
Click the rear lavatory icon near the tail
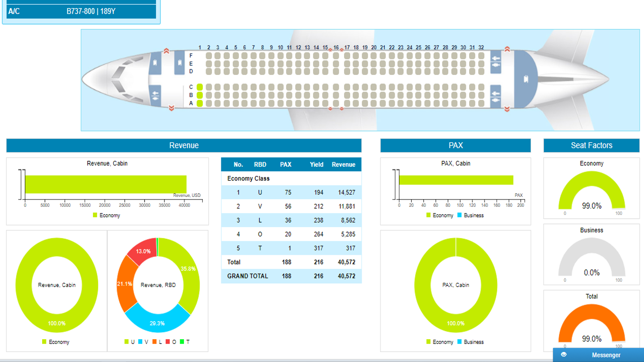[x=526, y=78]
